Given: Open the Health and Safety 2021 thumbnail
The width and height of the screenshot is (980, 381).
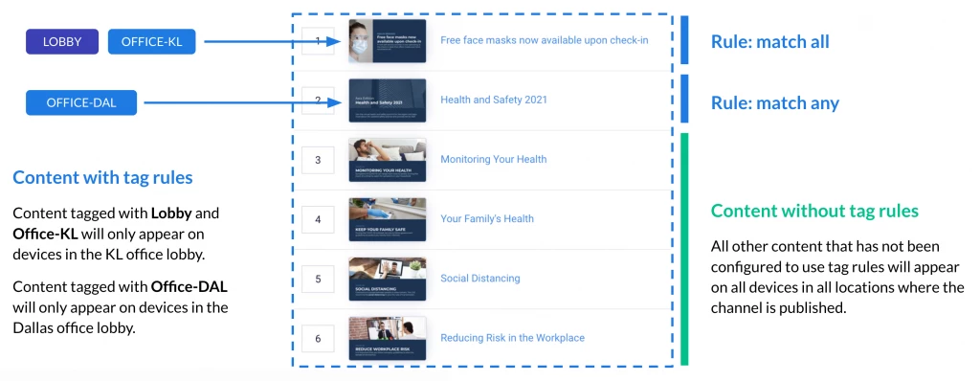Looking at the screenshot, I should click(388, 101).
